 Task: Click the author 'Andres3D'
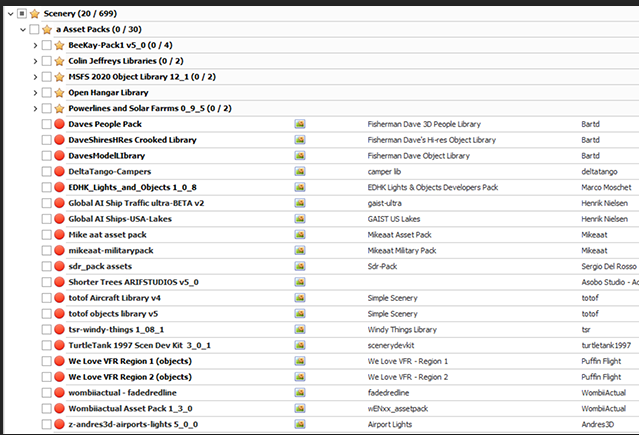[x=597, y=424]
